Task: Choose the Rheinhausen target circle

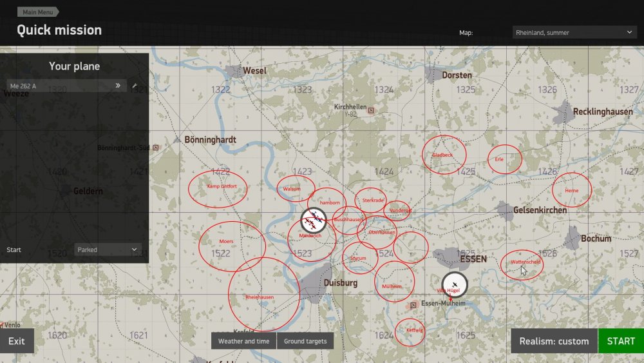Action: click(264, 295)
